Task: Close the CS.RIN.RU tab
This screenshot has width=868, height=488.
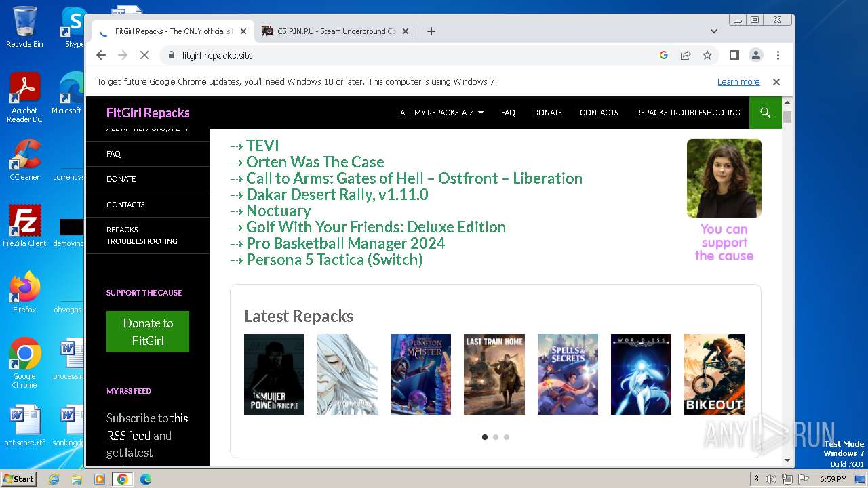Action: tap(406, 31)
